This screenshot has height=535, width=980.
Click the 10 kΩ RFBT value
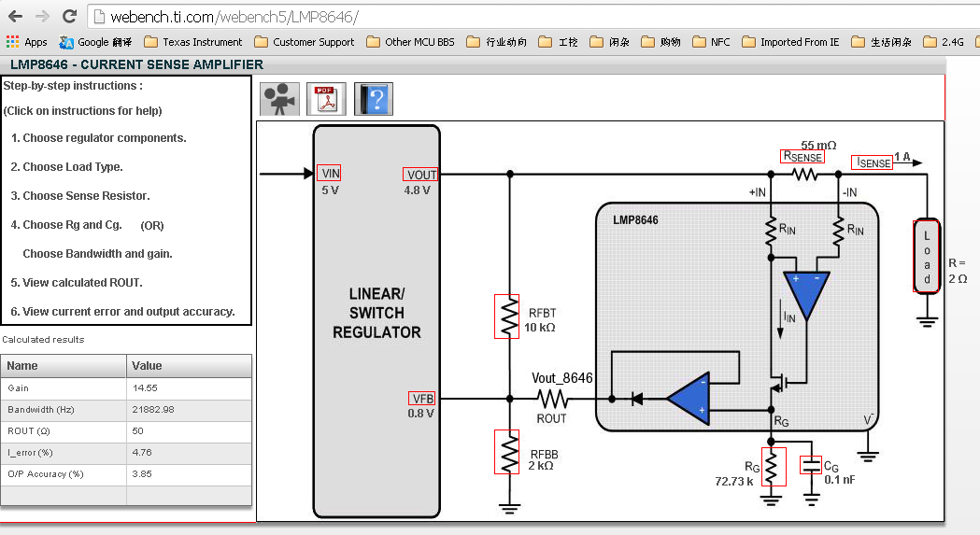539,328
